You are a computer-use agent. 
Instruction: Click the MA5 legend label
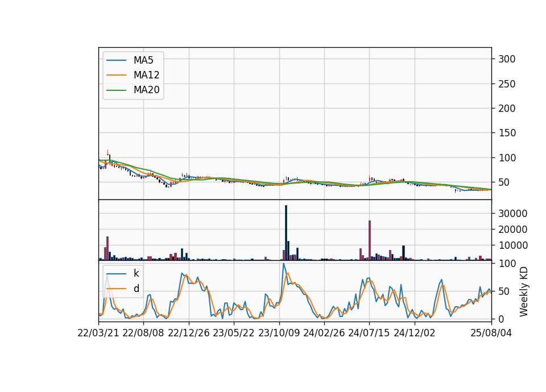143,60
